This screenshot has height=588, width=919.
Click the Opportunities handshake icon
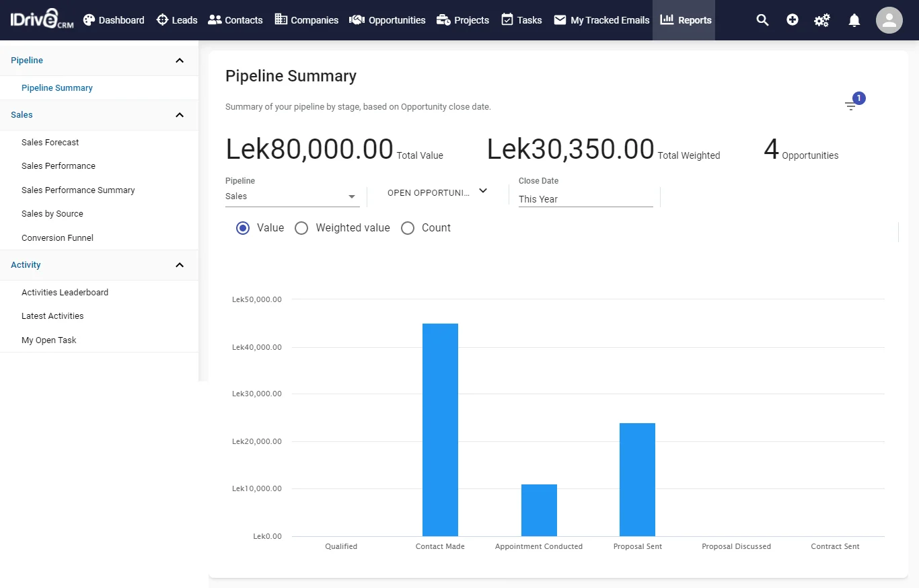[357, 20]
